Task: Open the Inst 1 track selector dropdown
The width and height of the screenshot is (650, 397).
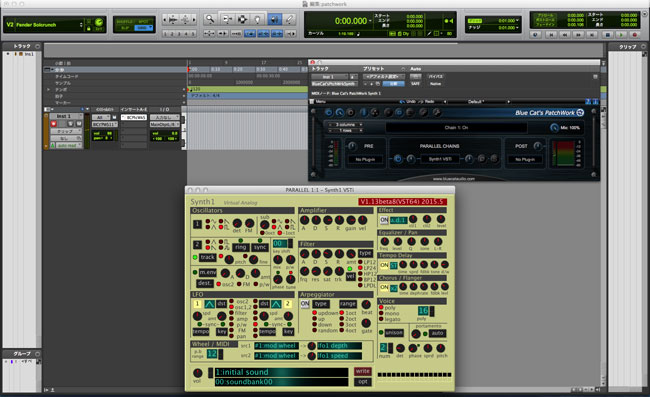Action: point(330,77)
